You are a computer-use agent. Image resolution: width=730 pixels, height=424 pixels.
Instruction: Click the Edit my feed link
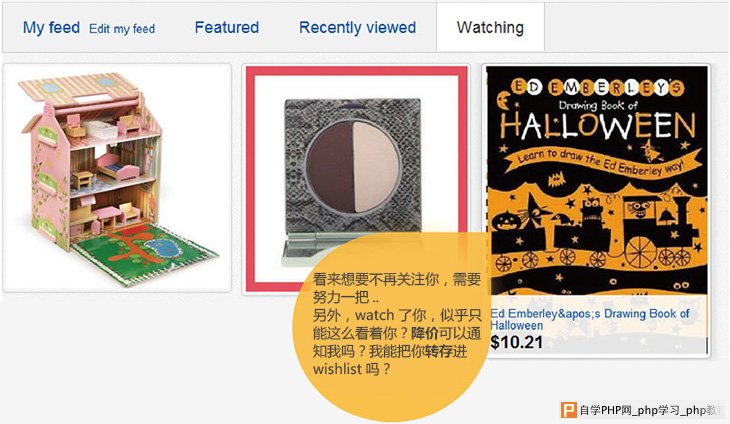pos(122,29)
